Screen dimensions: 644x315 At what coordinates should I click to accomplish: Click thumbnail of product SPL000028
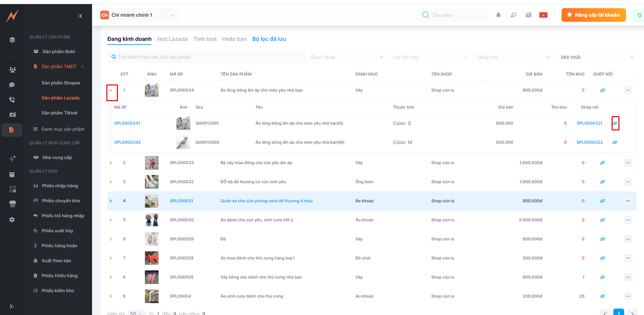coord(151,258)
